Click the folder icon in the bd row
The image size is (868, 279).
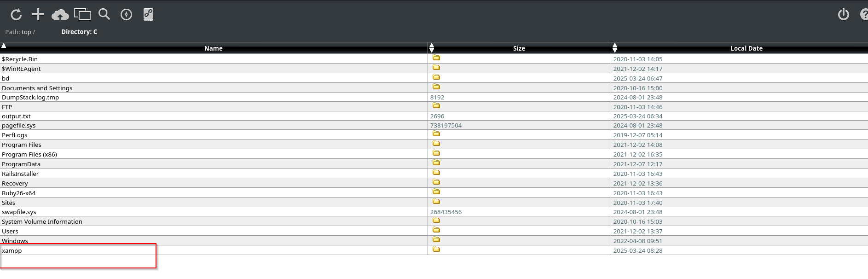(x=436, y=77)
